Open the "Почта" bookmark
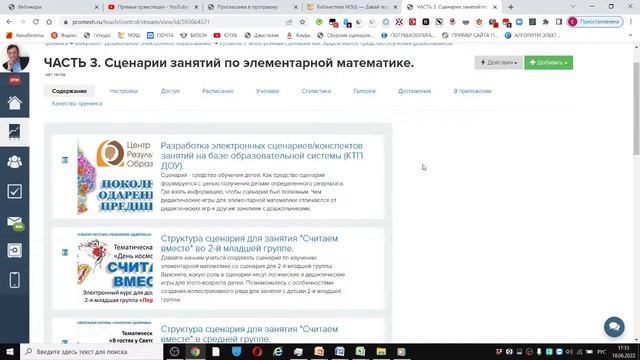Viewport: 640px width, 360px height. [x=160, y=36]
